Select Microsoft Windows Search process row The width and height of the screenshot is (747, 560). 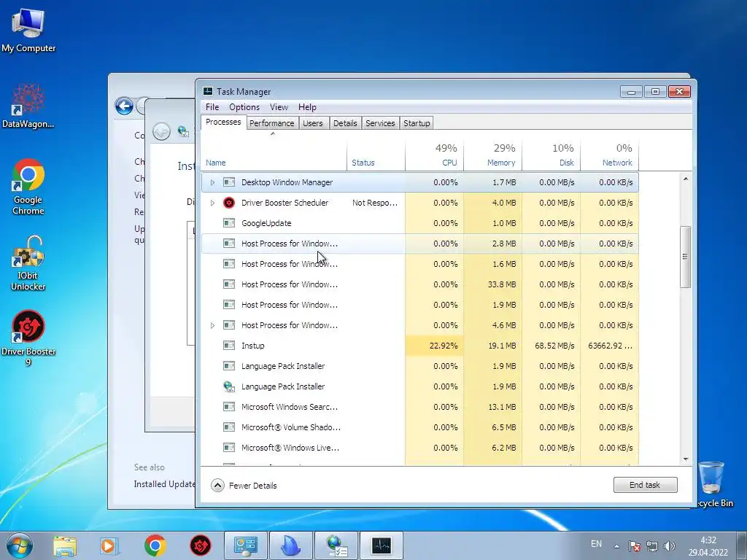[x=419, y=407]
